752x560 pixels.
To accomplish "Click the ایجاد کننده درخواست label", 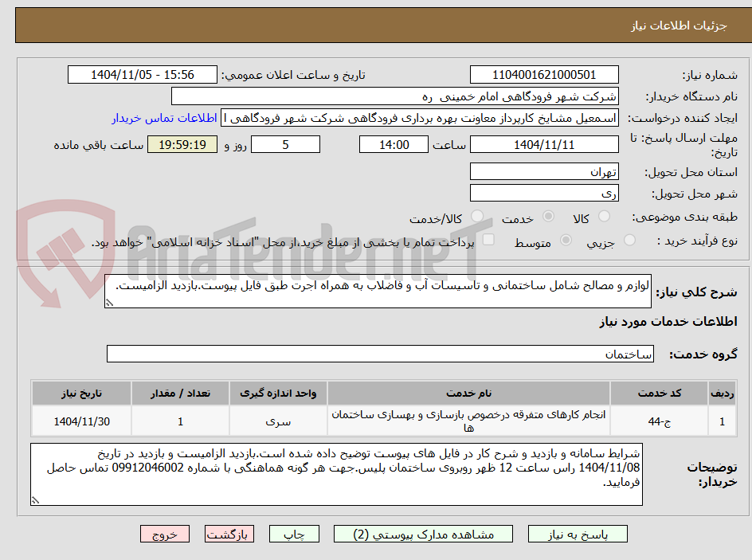I will tap(683, 119).
